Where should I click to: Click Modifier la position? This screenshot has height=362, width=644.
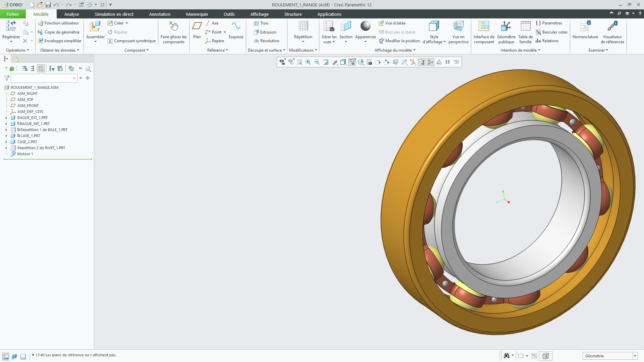(399, 41)
